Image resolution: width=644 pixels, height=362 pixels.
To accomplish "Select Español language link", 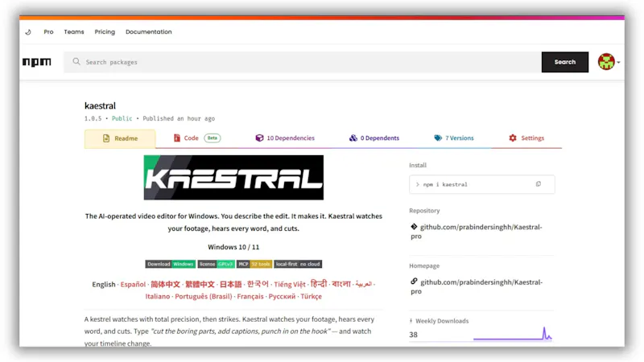I will [133, 285].
